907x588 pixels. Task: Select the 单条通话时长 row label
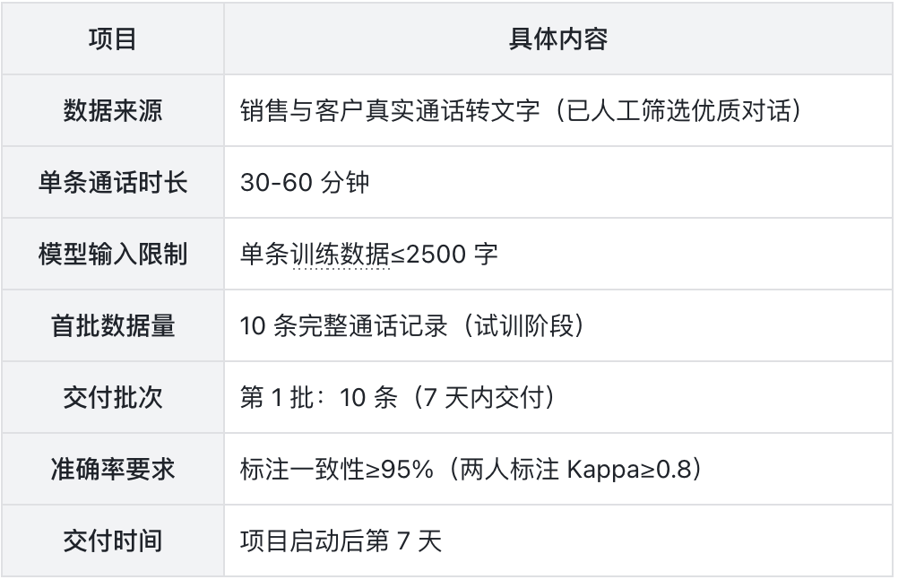coord(112,183)
